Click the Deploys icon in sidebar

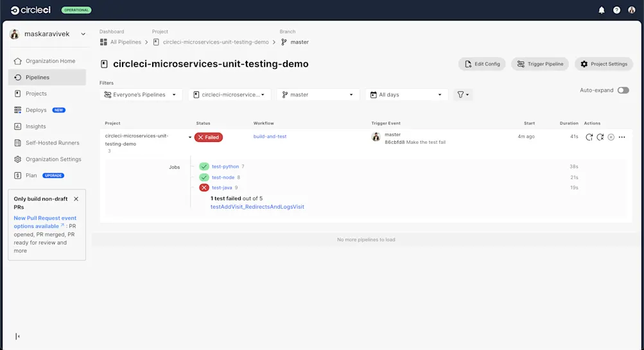(x=18, y=110)
